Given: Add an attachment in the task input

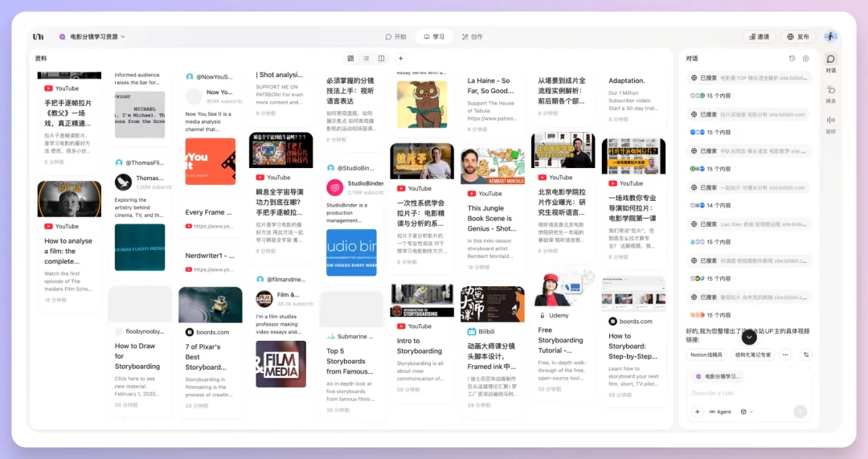Looking at the screenshot, I should tap(697, 412).
